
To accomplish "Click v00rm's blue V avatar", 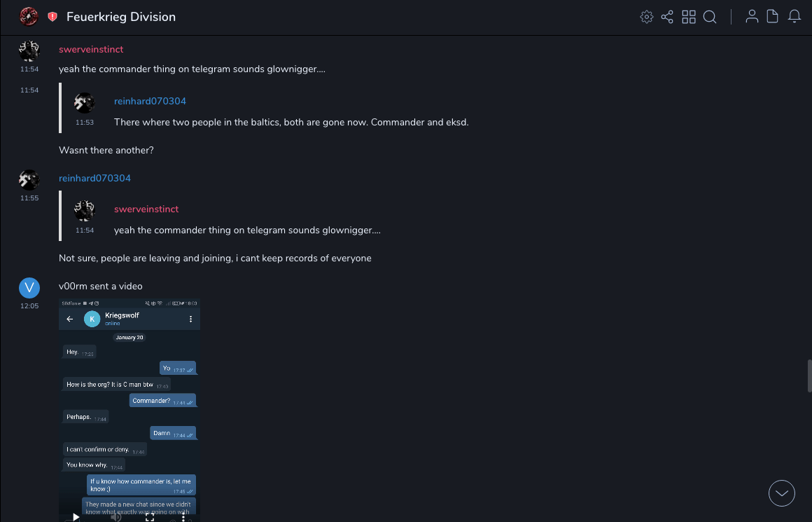I will [29, 287].
